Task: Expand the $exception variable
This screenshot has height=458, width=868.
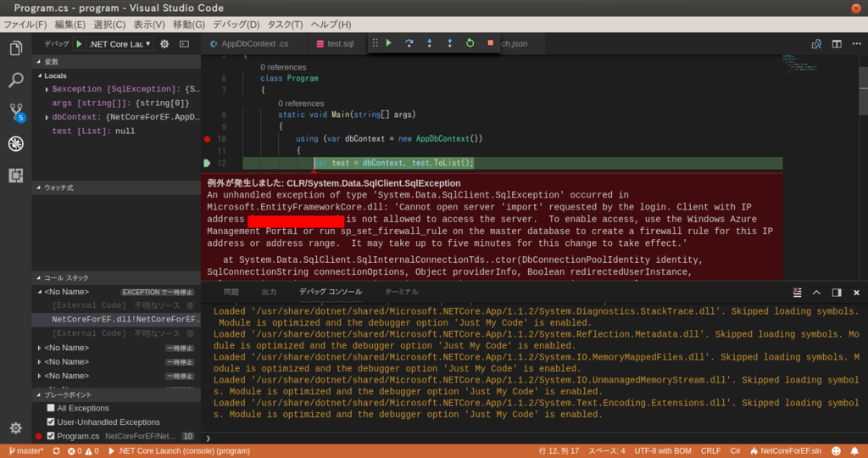Action: tap(47, 89)
